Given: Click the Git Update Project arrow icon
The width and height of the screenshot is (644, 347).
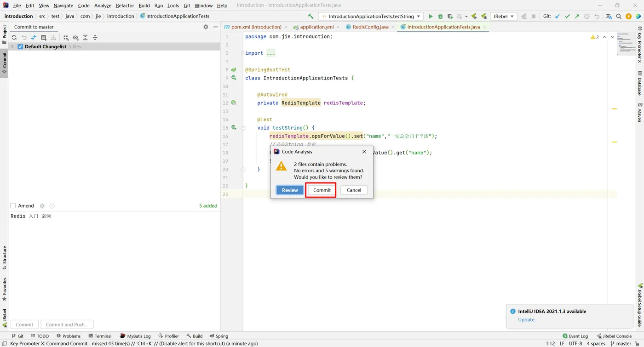Looking at the screenshot, I should 558,16.
